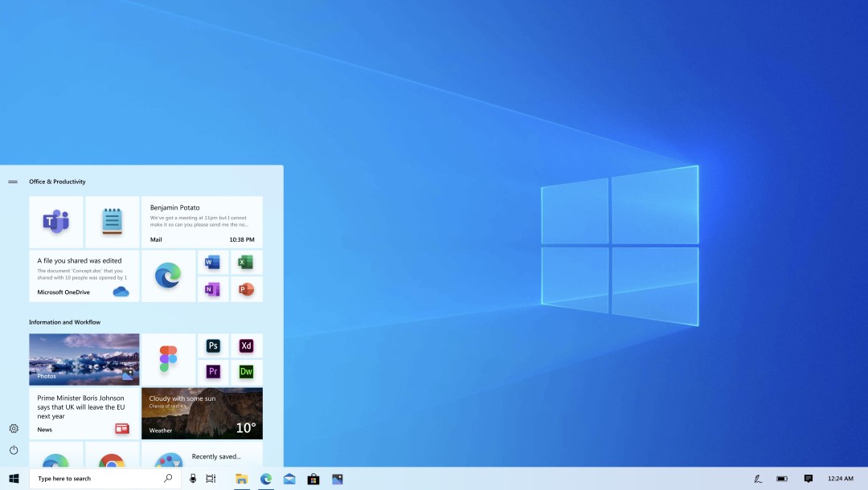Open the Google Chrome tile
The width and height of the screenshot is (868, 490).
pos(113,455)
